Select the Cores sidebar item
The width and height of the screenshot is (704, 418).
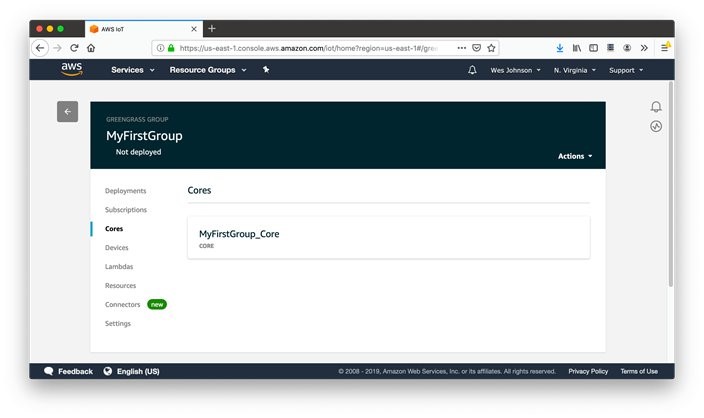click(114, 229)
